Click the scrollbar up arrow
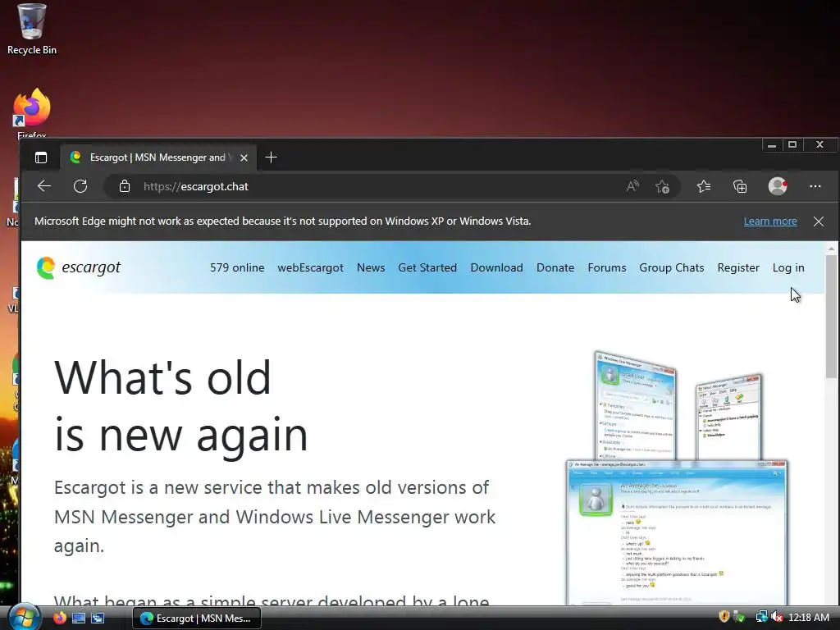Image resolution: width=840 pixels, height=630 pixels. click(x=832, y=248)
